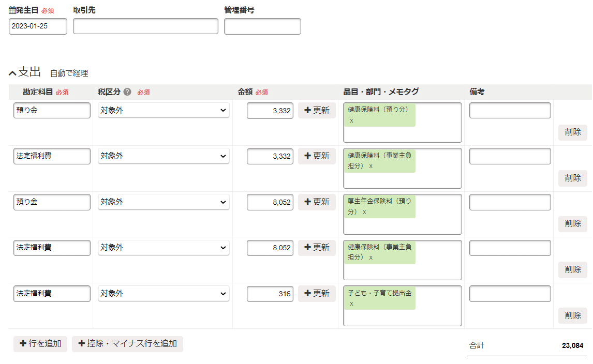Remove the second row 健康保険料（事業主負担分） tag
The height and width of the screenshot is (364, 593).
pos(370,167)
